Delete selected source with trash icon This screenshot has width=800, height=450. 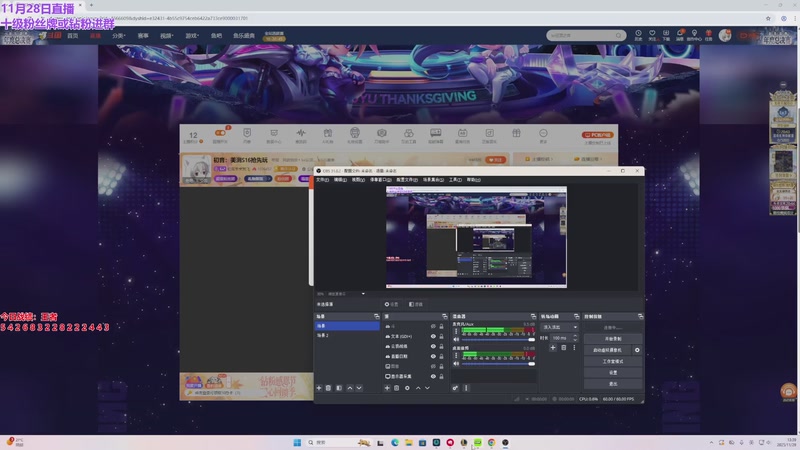click(397, 388)
